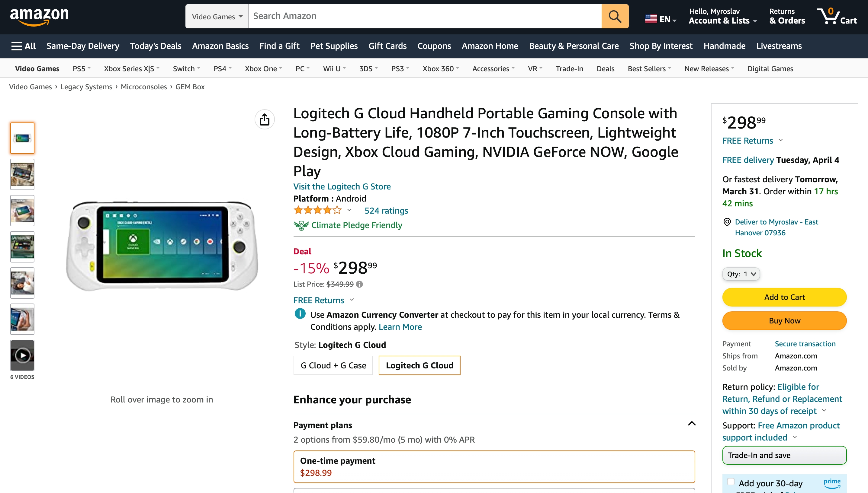Click the G Cloud + G Case style option
The image size is (868, 493).
[x=333, y=365]
